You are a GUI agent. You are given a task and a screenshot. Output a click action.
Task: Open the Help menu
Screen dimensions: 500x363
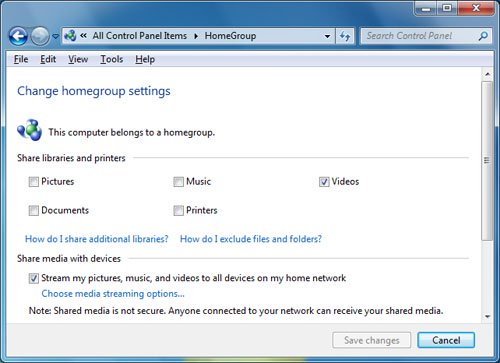tap(145, 59)
